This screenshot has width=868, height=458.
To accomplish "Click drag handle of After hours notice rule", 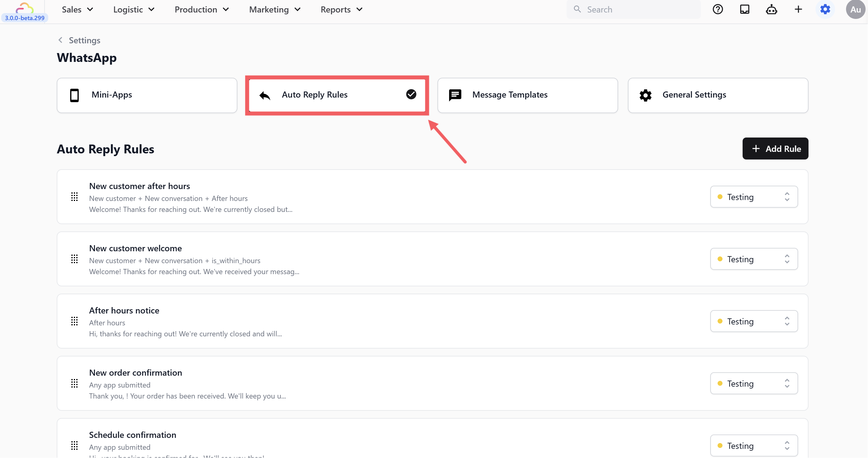I will 74,321.
